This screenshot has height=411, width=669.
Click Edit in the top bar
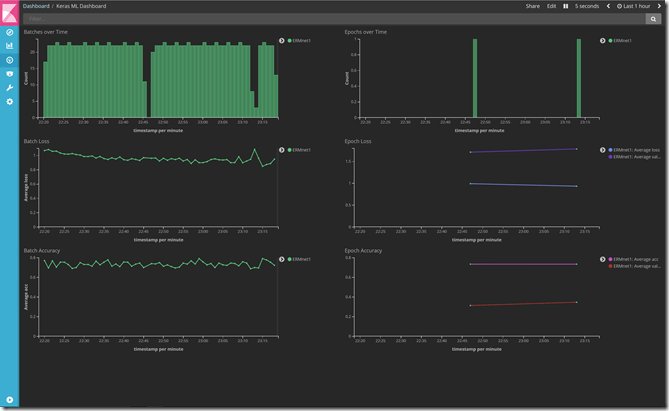click(551, 6)
